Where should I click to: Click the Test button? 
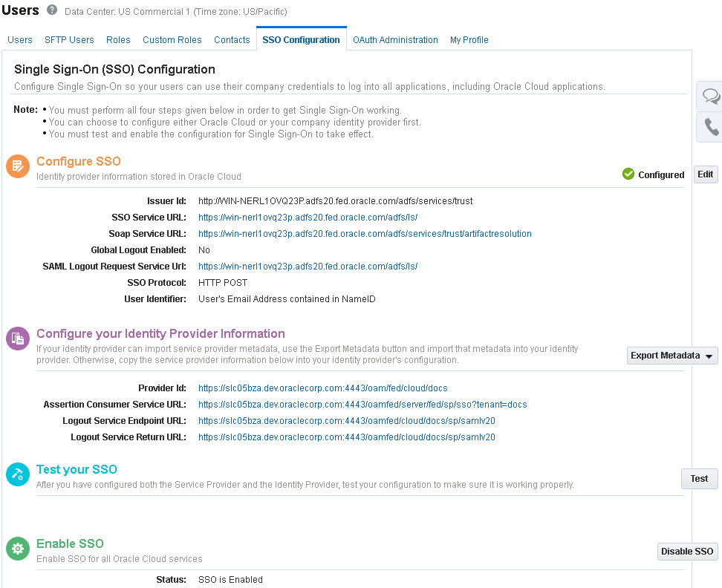click(x=698, y=479)
